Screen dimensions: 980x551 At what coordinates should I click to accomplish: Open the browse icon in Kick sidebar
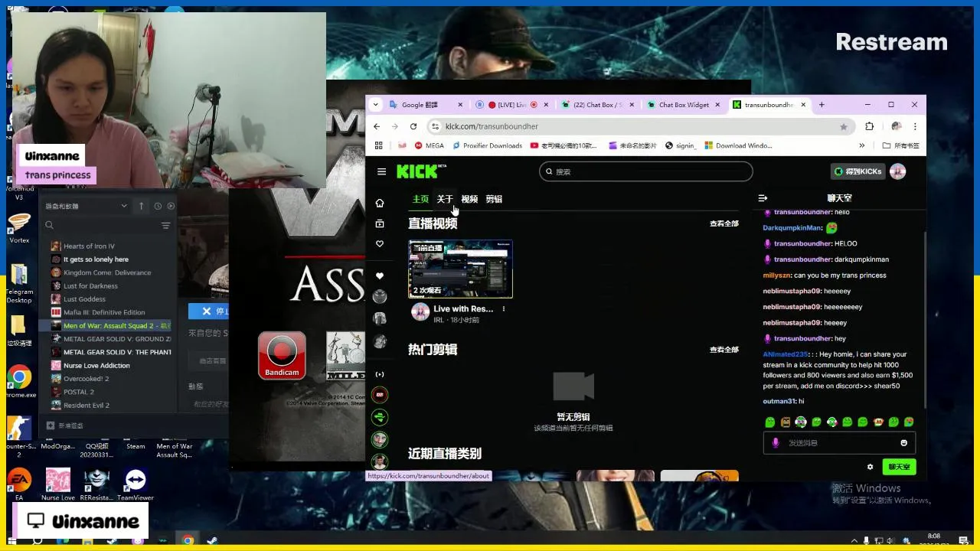379,223
